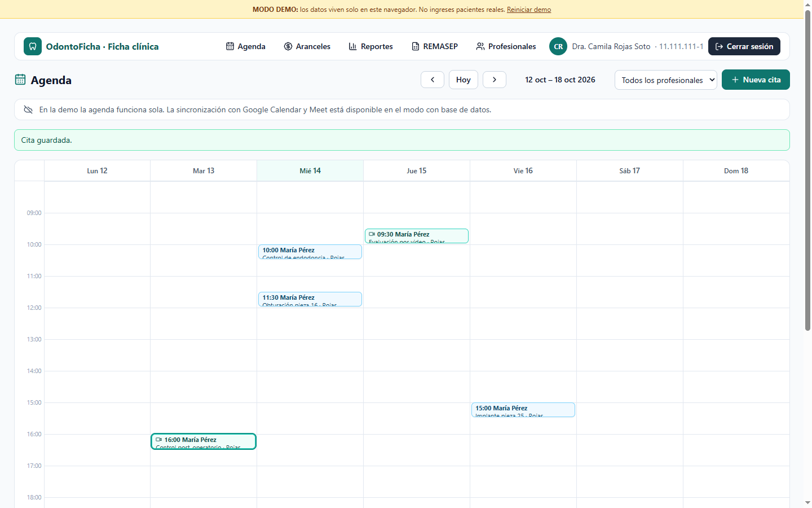The width and height of the screenshot is (812, 508).
Task: Advance to next week with right chevron
Action: tap(495, 80)
